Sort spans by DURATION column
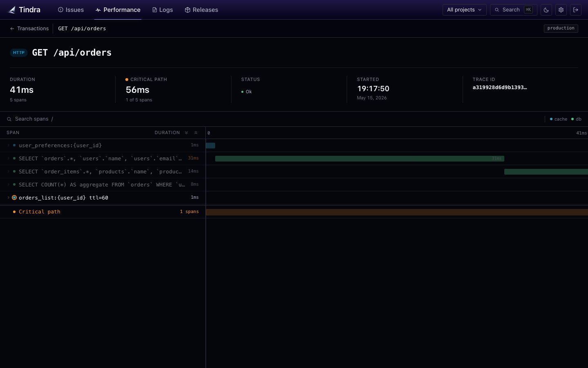 [x=167, y=133]
